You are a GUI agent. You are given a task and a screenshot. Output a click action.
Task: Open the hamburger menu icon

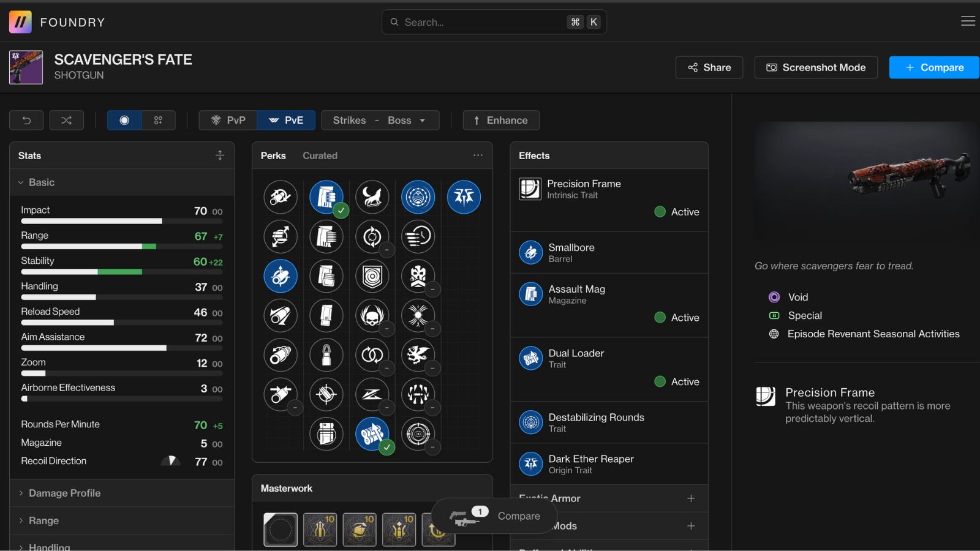(968, 21)
